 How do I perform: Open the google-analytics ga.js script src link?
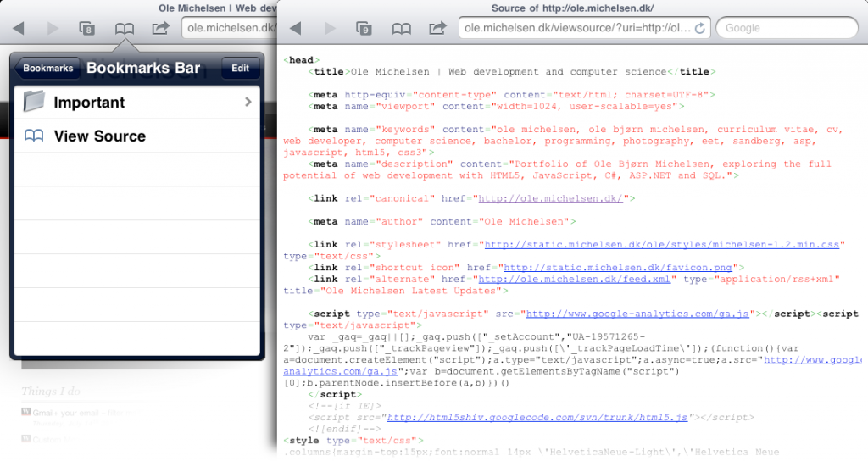coord(637,314)
